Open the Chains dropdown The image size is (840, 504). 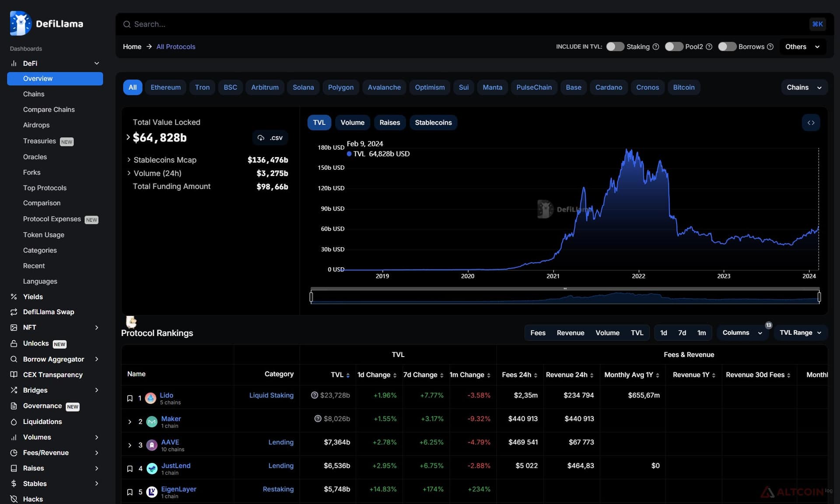click(x=804, y=87)
